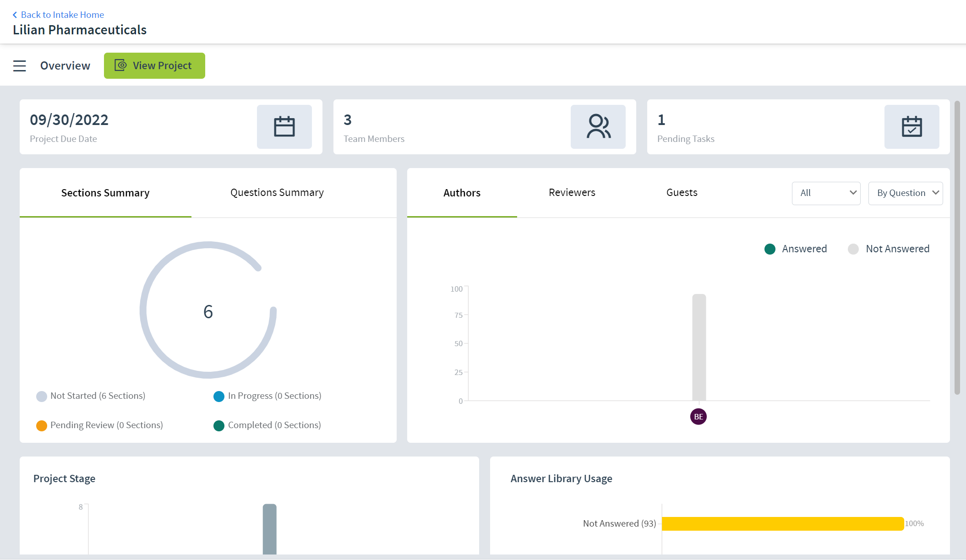The image size is (966, 560).
Task: Click the Overview heading text
Action: [65, 66]
